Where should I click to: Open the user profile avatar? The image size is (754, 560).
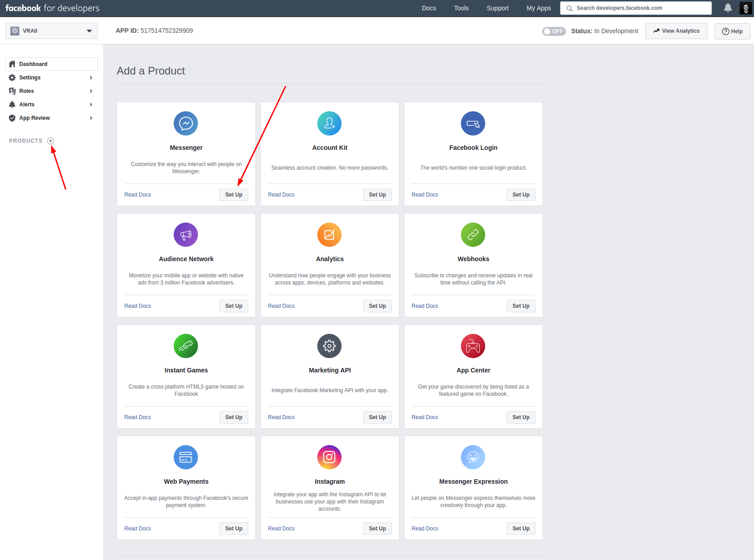(745, 8)
